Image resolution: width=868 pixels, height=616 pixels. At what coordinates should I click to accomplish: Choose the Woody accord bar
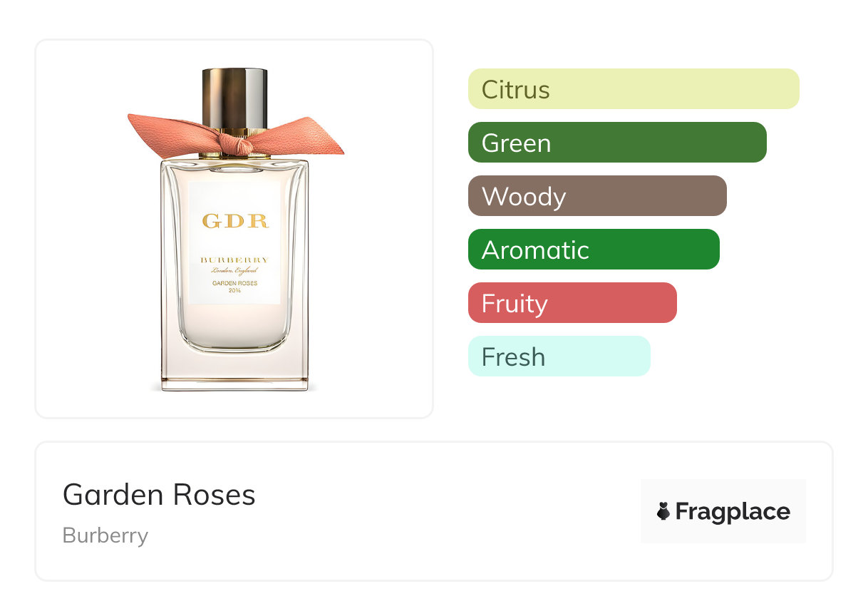[597, 196]
